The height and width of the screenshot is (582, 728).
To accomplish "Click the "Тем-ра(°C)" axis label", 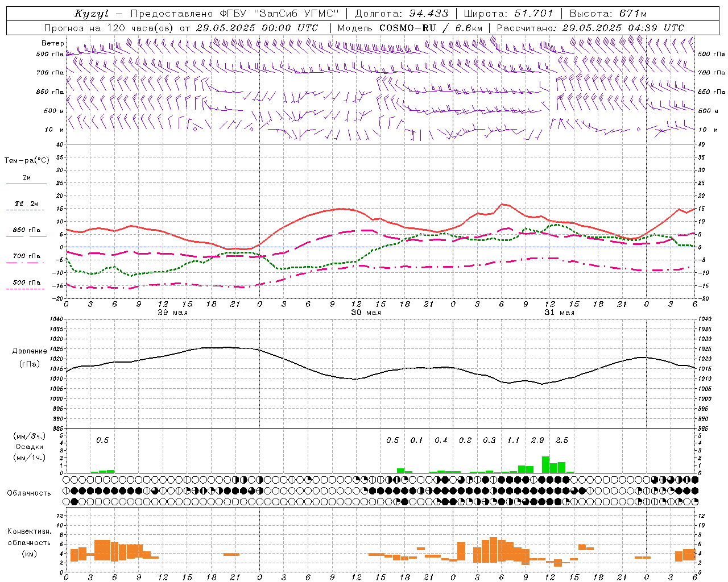I will (27, 161).
